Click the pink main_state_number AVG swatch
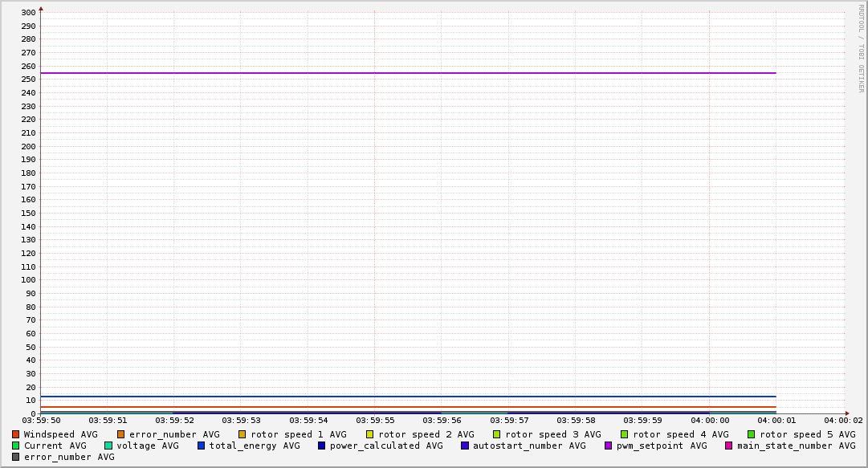Screen dimensions: 868x468 pyautogui.click(x=728, y=446)
